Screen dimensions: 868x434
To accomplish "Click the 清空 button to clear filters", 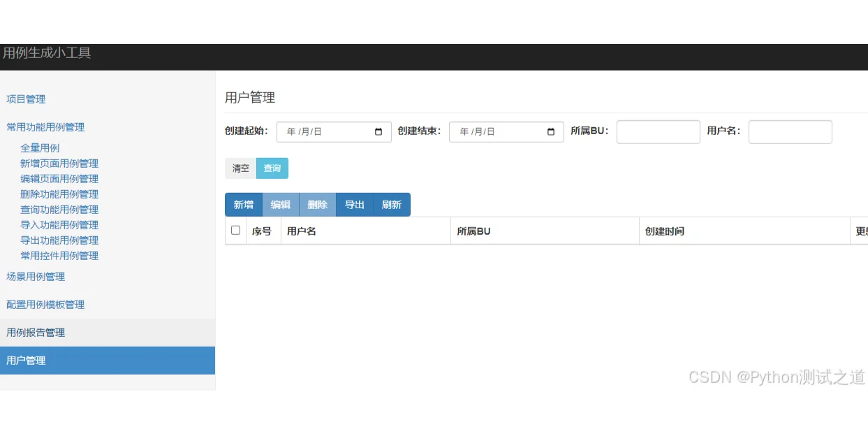I will [x=240, y=168].
